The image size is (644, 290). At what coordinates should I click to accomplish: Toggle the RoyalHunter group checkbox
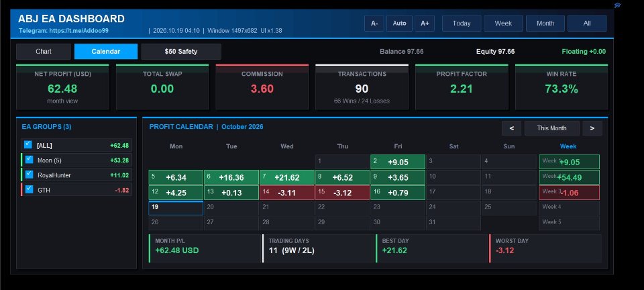pyautogui.click(x=29, y=174)
